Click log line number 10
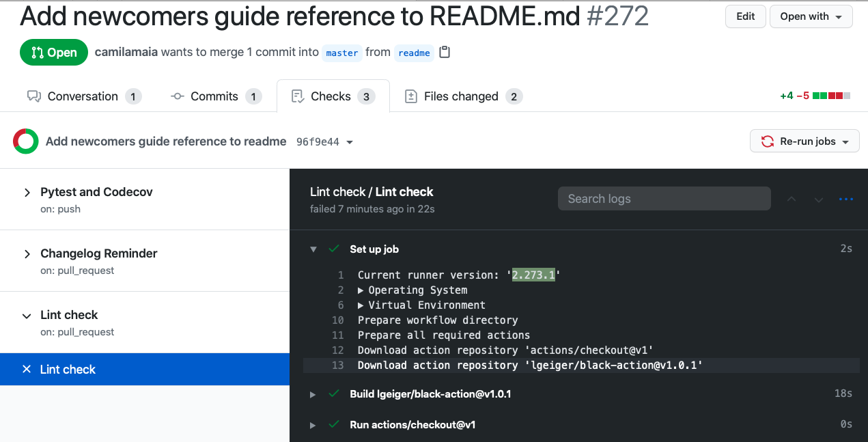 coord(338,320)
